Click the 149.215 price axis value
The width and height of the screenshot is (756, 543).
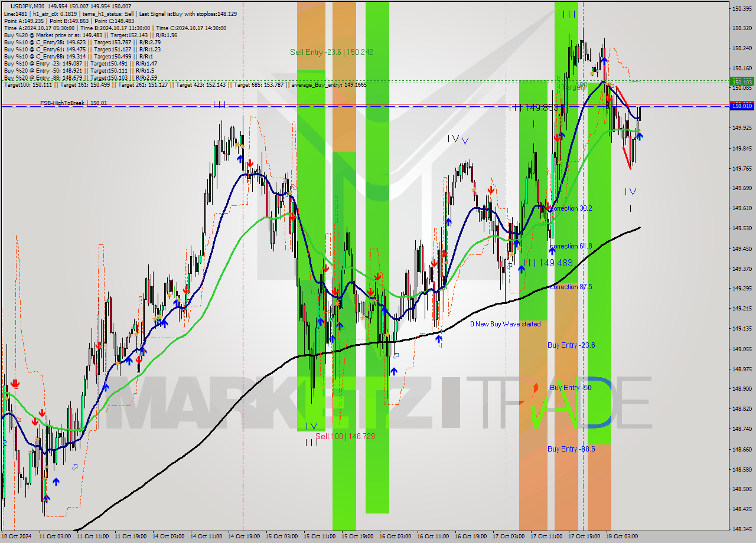click(x=742, y=308)
